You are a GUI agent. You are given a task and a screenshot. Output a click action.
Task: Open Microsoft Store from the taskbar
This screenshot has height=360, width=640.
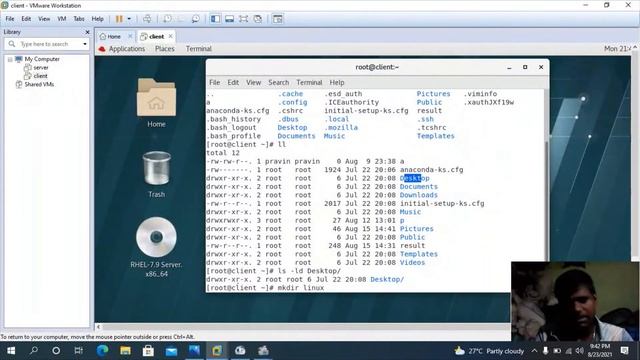pos(148,351)
